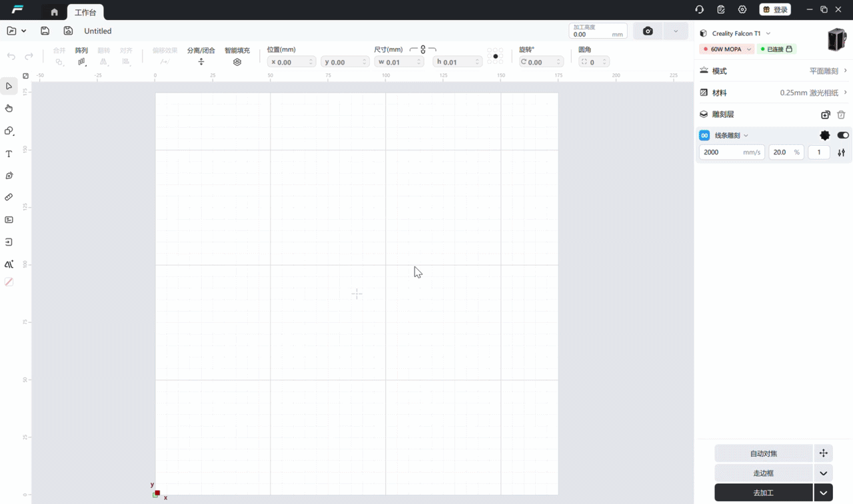Open the shapes tool
The width and height of the screenshot is (853, 504).
tap(9, 131)
